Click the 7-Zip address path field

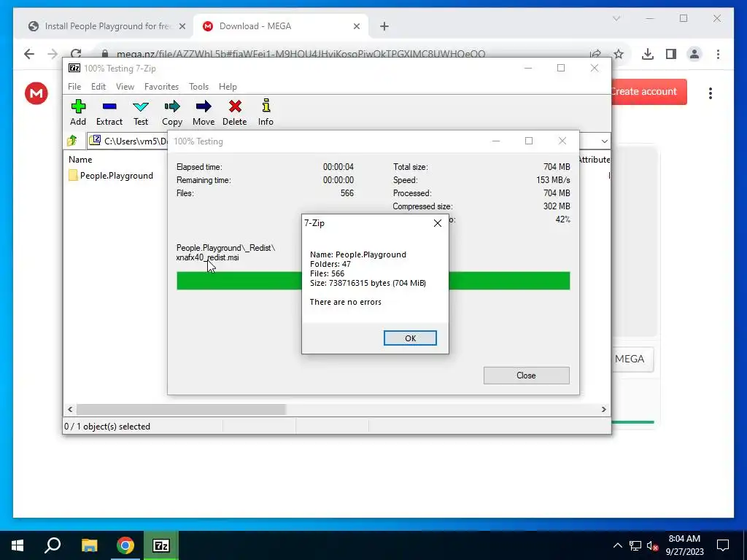(x=128, y=141)
